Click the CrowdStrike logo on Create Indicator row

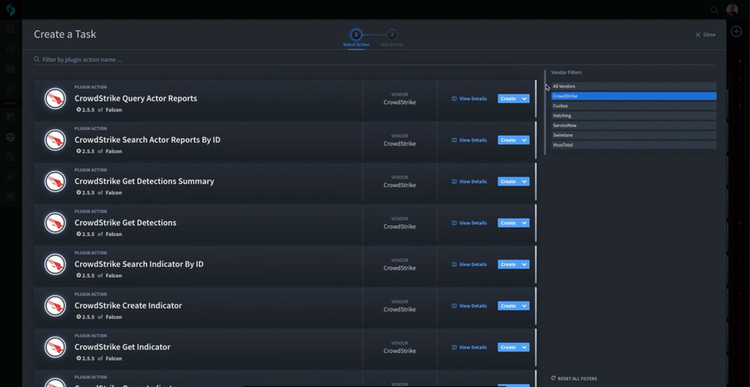point(55,306)
